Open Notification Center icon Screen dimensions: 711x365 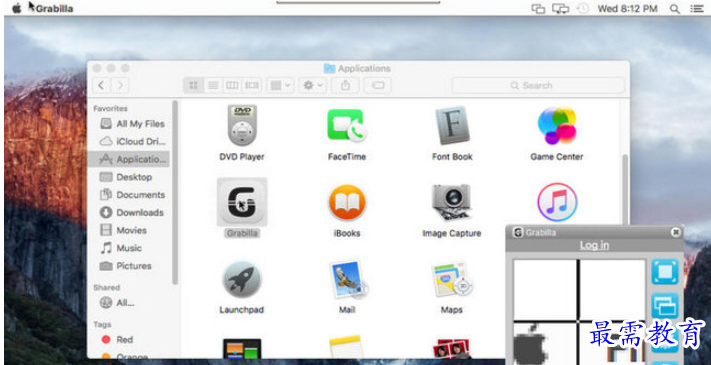696,9
